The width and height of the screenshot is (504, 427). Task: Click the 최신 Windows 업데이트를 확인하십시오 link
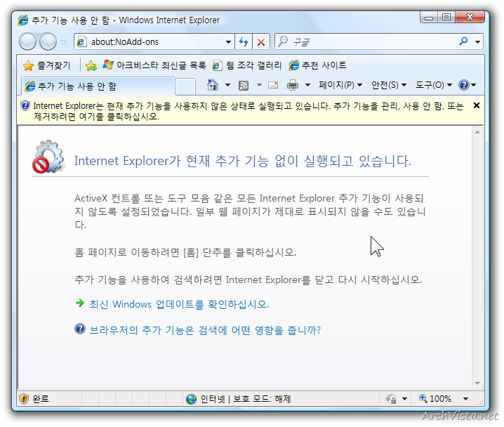179,304
